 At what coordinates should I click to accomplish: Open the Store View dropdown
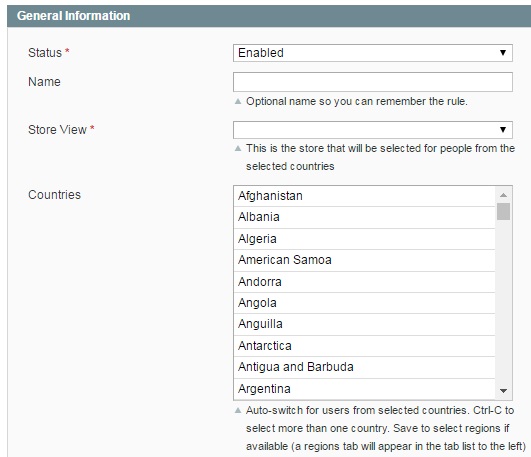click(373, 130)
